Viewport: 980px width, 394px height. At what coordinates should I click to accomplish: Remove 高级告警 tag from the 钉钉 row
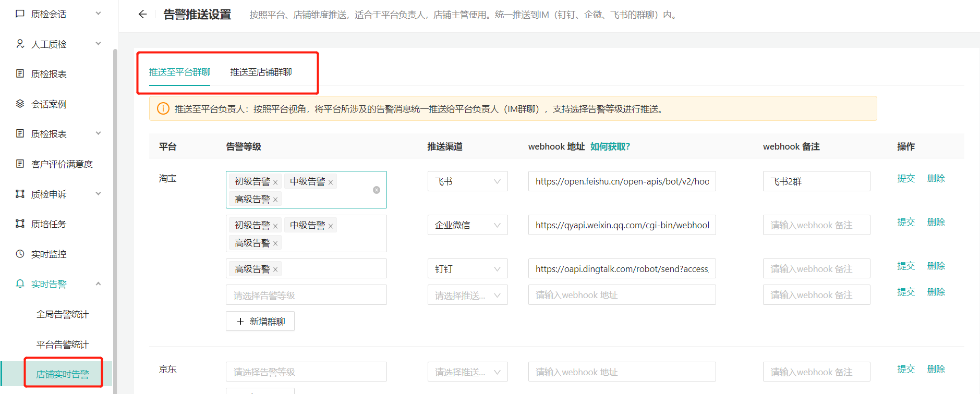275,270
